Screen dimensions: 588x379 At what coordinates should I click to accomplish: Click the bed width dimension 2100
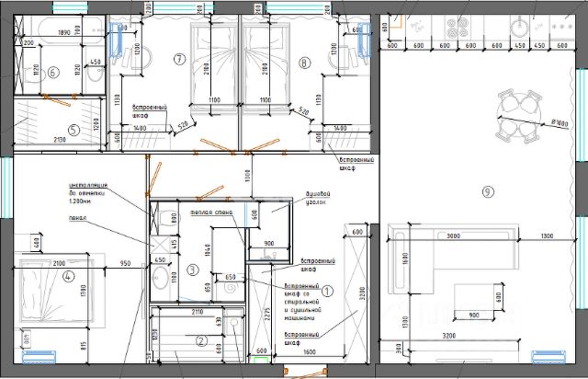click(59, 264)
